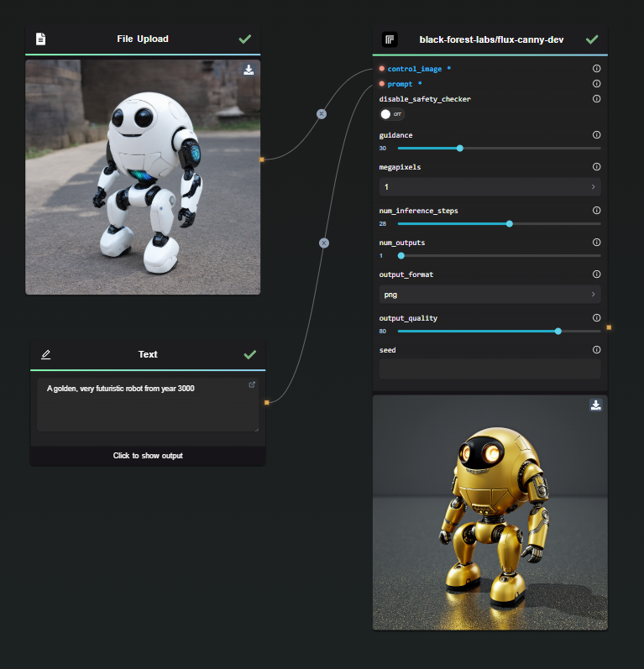Click the File Upload output port
Screen dimensions: 644x669
coord(262,159)
